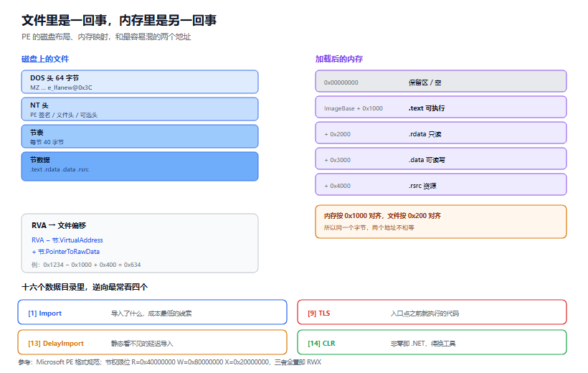
Task: Click the 十六个数据目录里 section heading
Action: pyautogui.click(x=85, y=287)
